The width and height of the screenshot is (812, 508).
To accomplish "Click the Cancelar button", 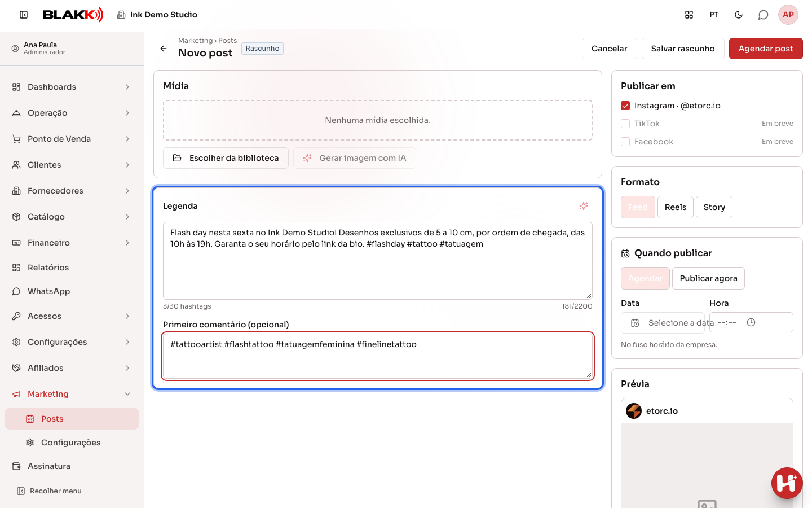I will 609,49.
